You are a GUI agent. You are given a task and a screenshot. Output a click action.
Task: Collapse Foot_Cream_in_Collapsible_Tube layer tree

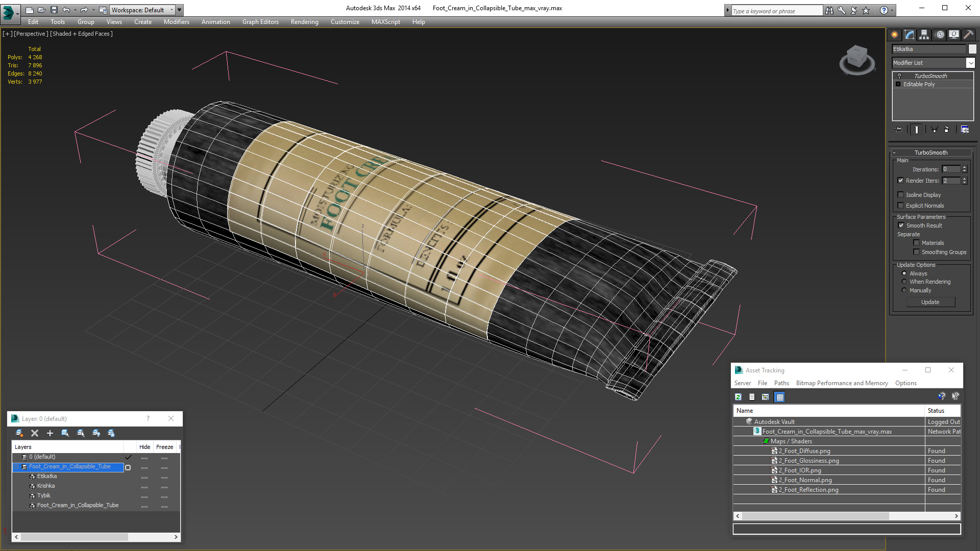(x=16, y=467)
